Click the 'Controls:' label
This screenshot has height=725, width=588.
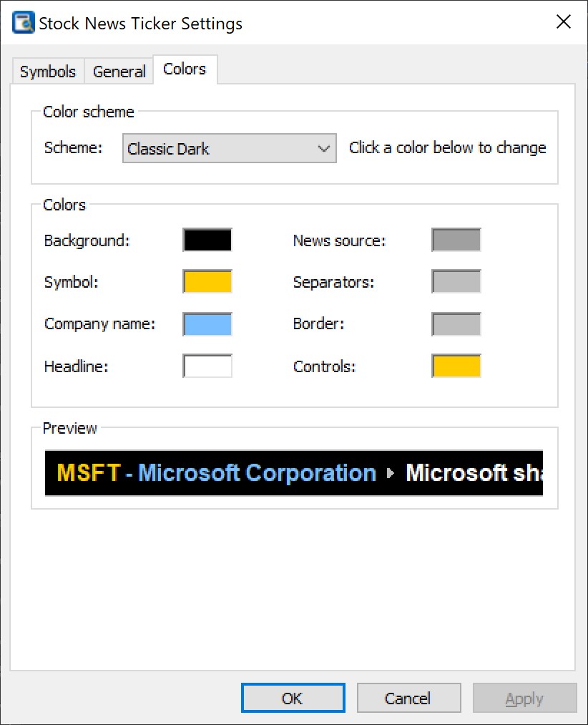pyautogui.click(x=325, y=366)
